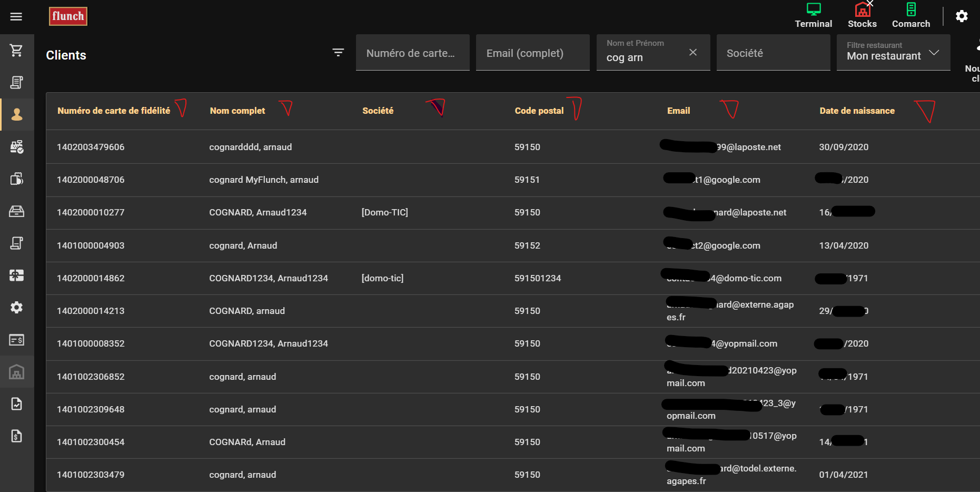The image size is (980, 492).
Task: Select card number 1402000010277
Action: (91, 212)
